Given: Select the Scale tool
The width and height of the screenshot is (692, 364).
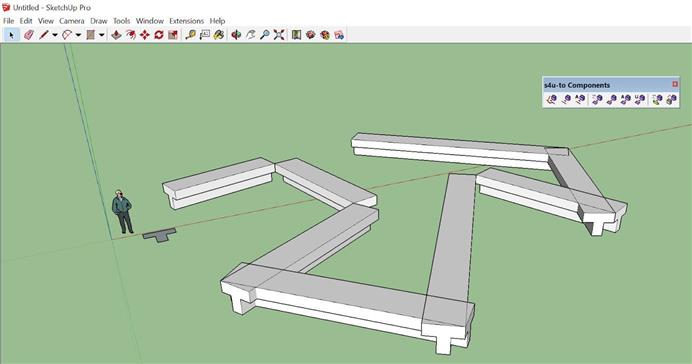Looking at the screenshot, I should click(x=173, y=35).
